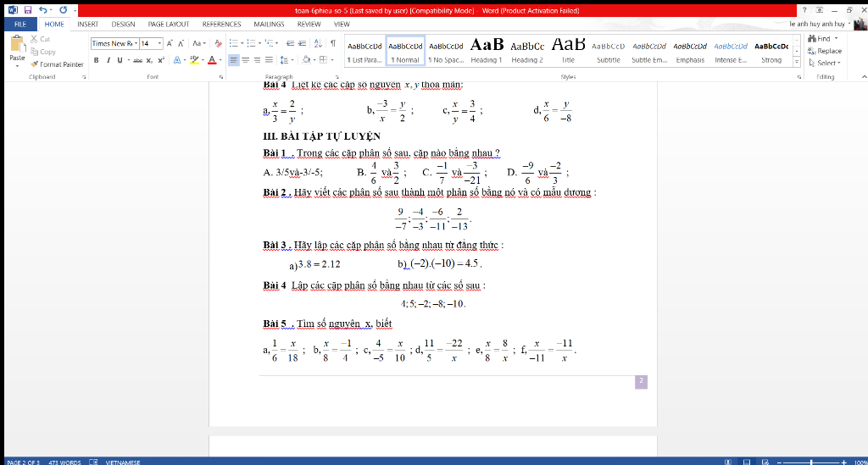Switch to the PAGE LAYOUT tab

click(x=169, y=24)
